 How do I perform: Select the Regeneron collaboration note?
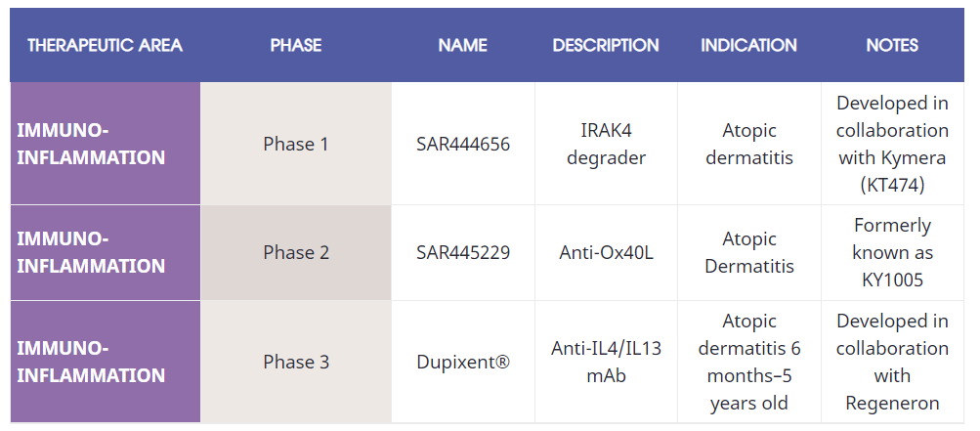(892, 362)
